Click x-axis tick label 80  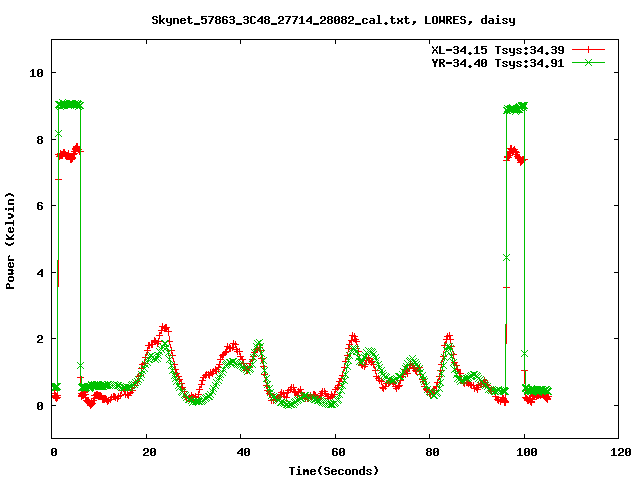point(432,452)
